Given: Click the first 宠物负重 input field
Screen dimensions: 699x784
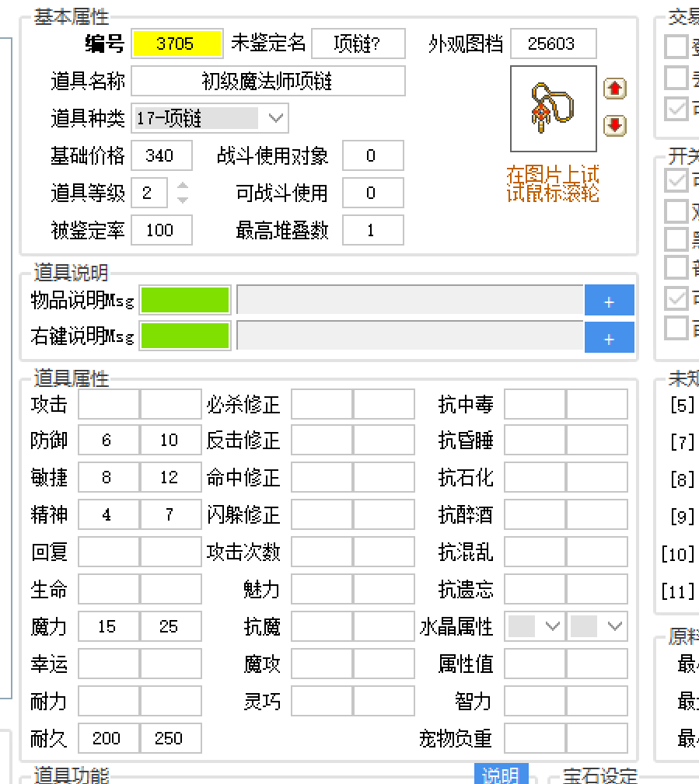Looking at the screenshot, I should [534, 738].
